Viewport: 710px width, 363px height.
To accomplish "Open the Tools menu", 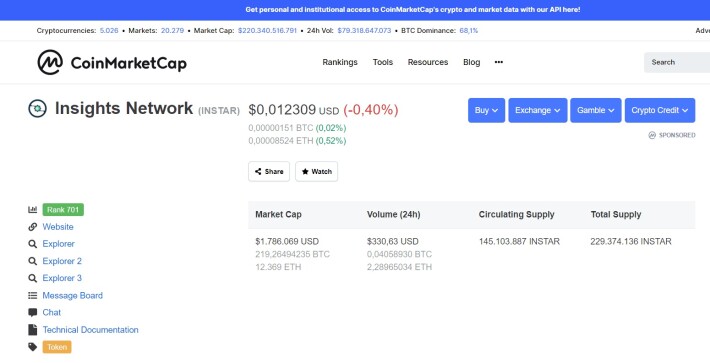I will [x=383, y=62].
